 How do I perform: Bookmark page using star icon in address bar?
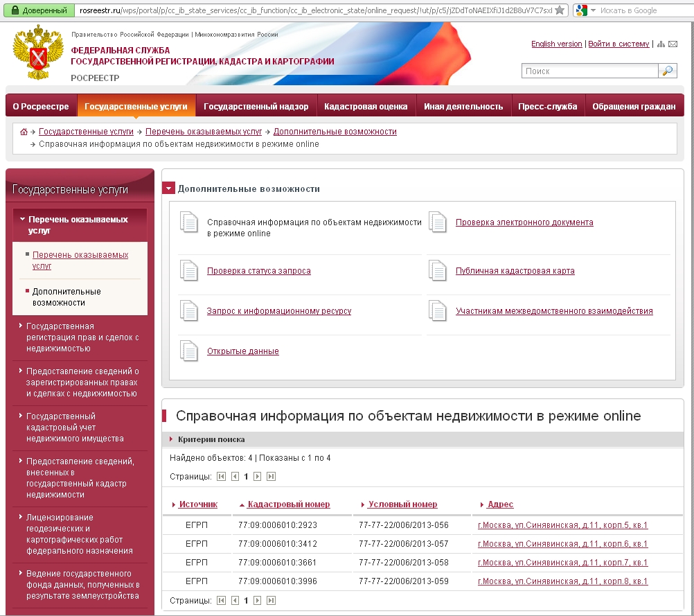(560, 10)
